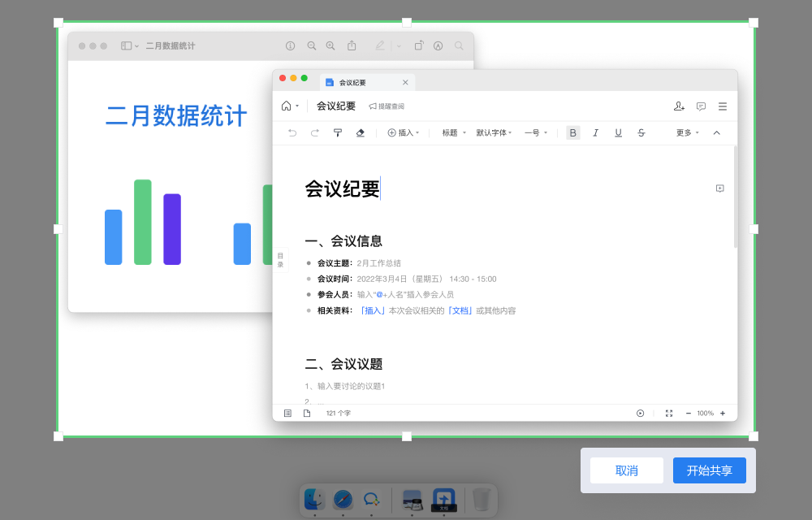Zoom in on the 二月数据统计 preview window
812x520 pixels.
330,45
